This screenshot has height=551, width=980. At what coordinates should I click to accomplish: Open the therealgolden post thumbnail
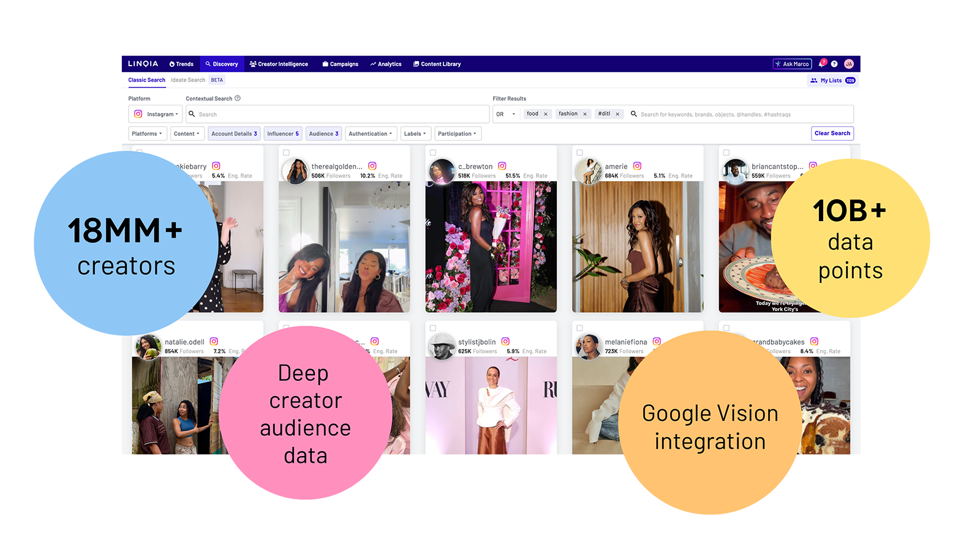click(344, 247)
